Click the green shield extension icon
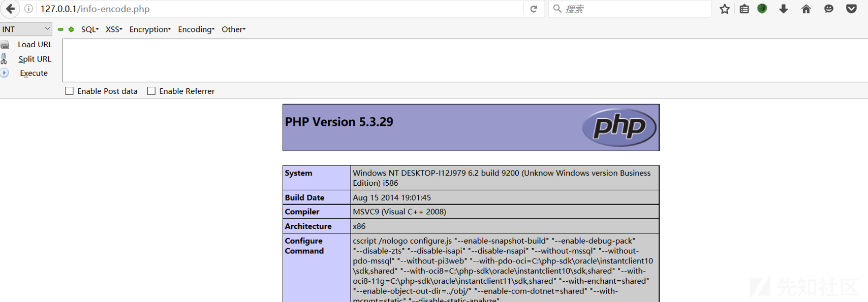 [x=762, y=9]
